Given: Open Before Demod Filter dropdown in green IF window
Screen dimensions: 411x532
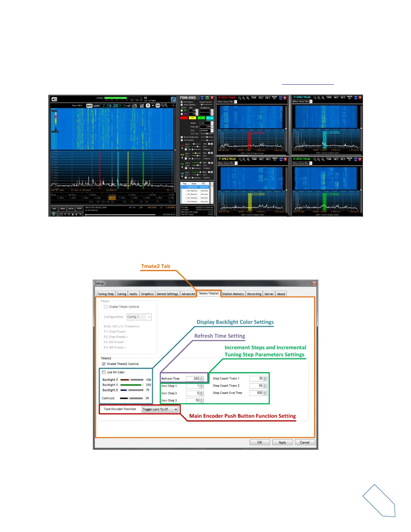Looking at the screenshot, I should pos(303,163).
